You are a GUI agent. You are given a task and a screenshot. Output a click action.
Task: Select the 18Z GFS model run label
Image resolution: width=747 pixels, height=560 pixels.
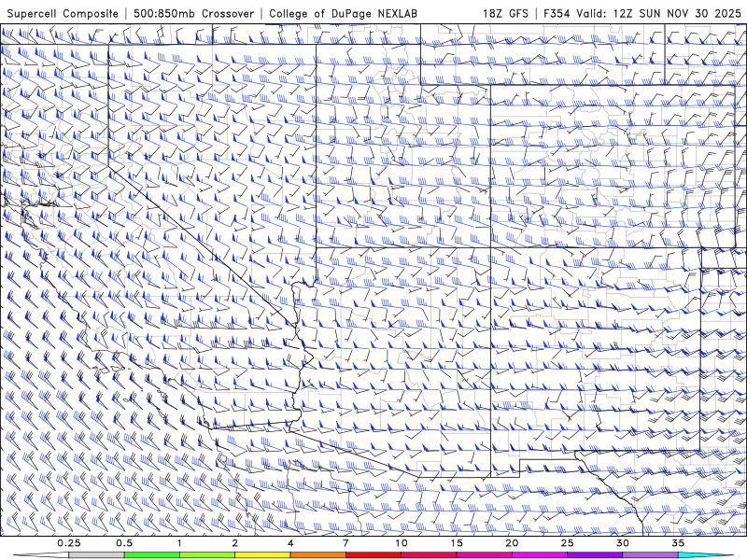tap(505, 13)
